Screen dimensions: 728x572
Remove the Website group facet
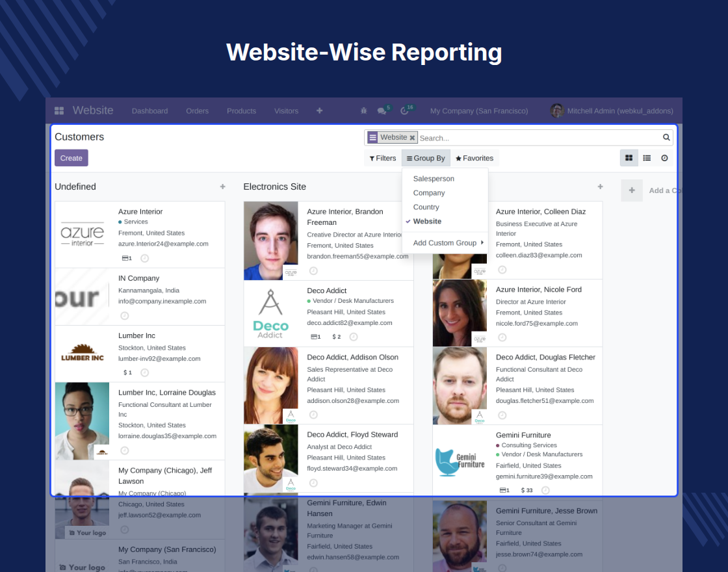click(x=412, y=137)
